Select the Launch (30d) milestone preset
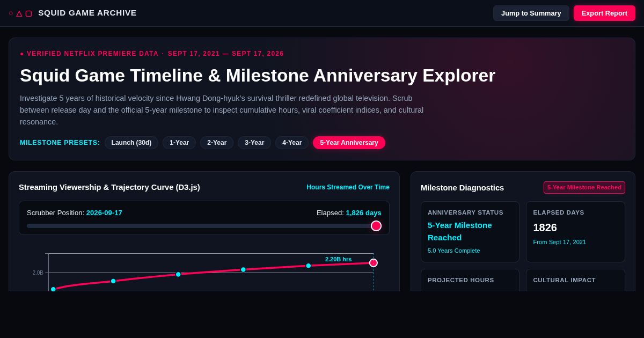Viewport: 644px width, 338px height. coord(131,143)
